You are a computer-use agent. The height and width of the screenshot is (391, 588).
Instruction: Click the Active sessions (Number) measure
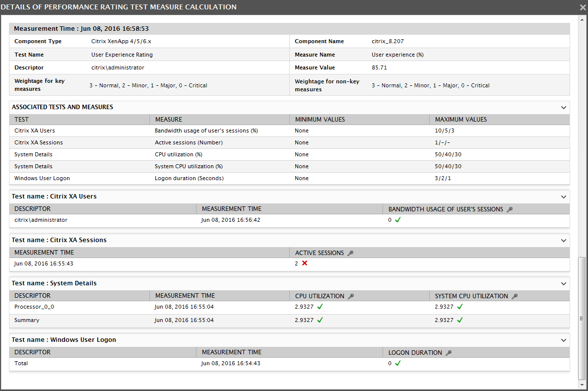pos(189,143)
